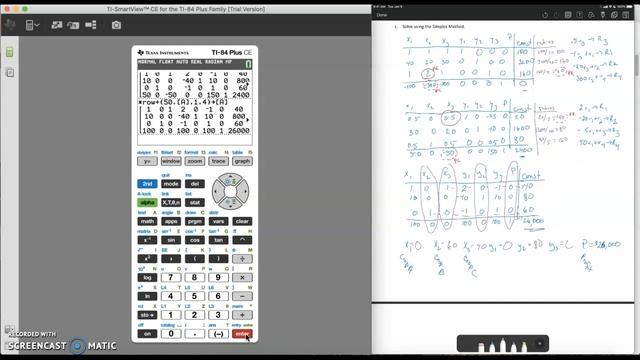Click the multiply key
This screenshot has width=640, height=360.
point(242,278)
